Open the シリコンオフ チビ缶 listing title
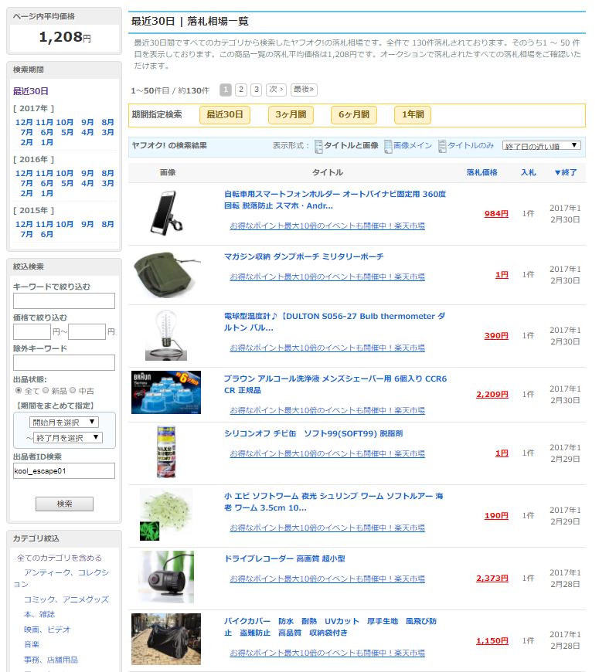The image size is (616, 672). coord(313,433)
